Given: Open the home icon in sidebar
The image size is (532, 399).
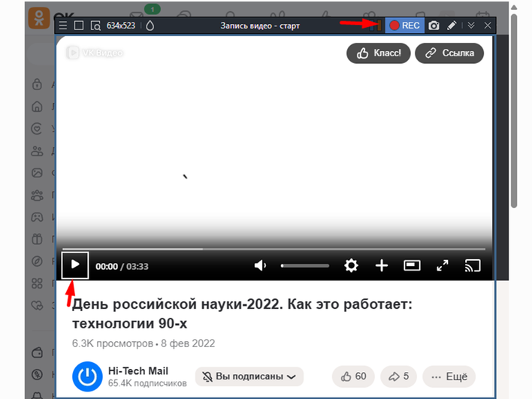Looking at the screenshot, I should 37,106.
